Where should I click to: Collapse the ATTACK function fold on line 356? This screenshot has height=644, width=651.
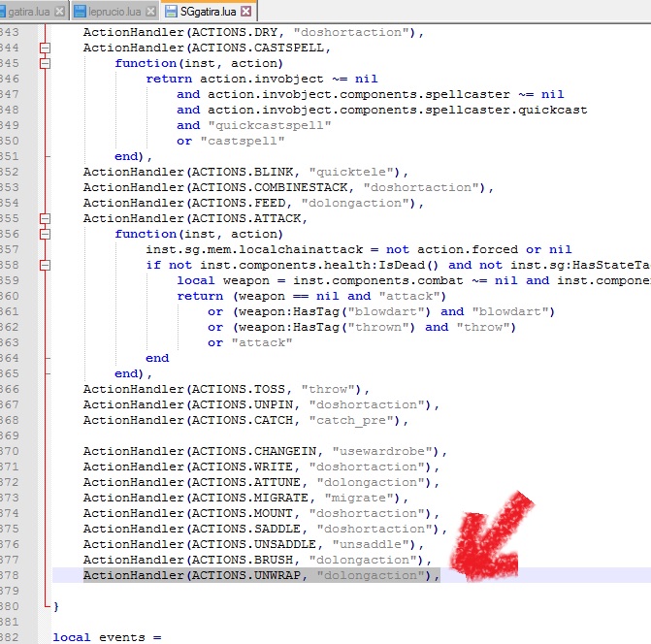tap(44, 234)
